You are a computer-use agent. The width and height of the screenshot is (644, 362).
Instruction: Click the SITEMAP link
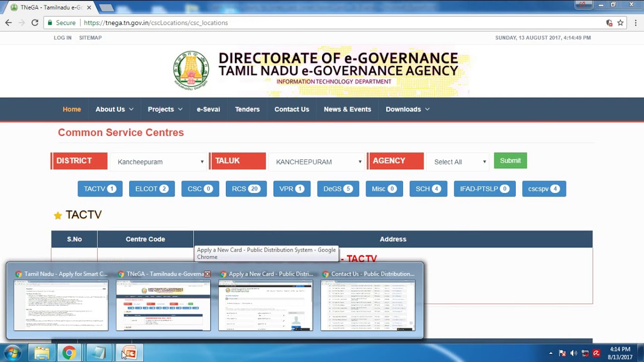[90, 38]
